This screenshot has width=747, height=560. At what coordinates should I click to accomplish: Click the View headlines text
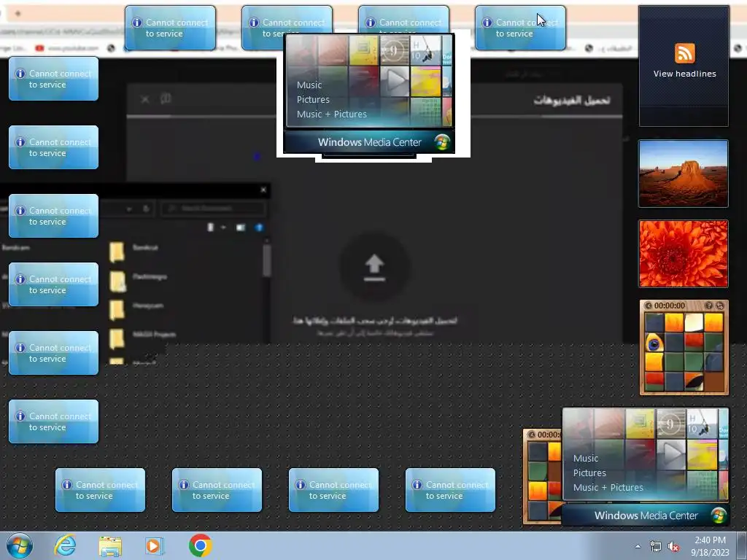(684, 74)
